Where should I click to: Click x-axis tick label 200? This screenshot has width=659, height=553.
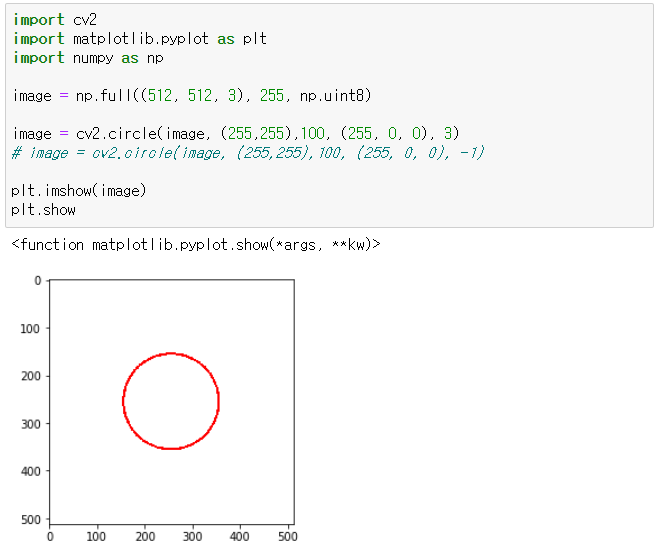pos(145,537)
